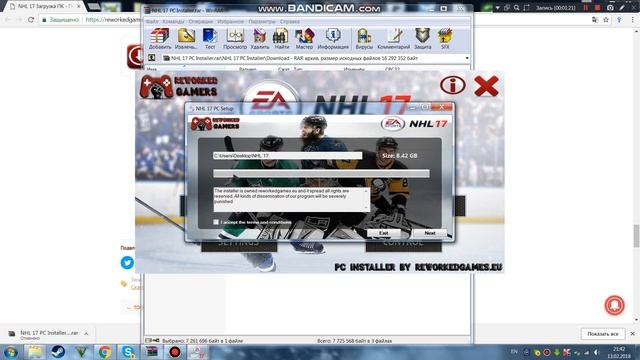Reload the Chrome page
Image resolution: width=640 pixels, height=360 pixels.
(x=31, y=20)
